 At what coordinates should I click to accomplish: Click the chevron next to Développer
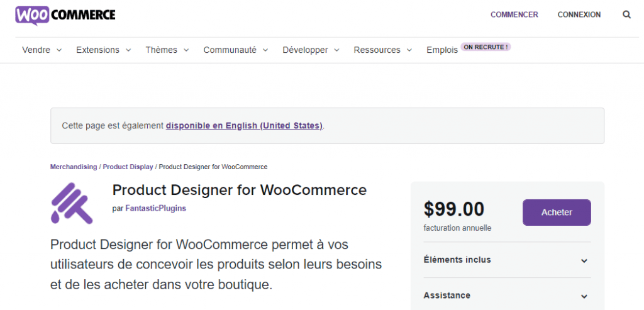click(x=337, y=50)
